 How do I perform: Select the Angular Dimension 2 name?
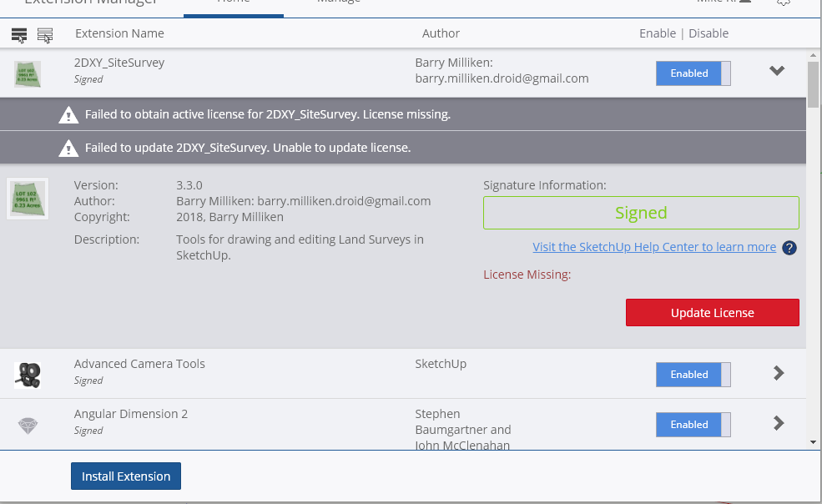click(130, 414)
